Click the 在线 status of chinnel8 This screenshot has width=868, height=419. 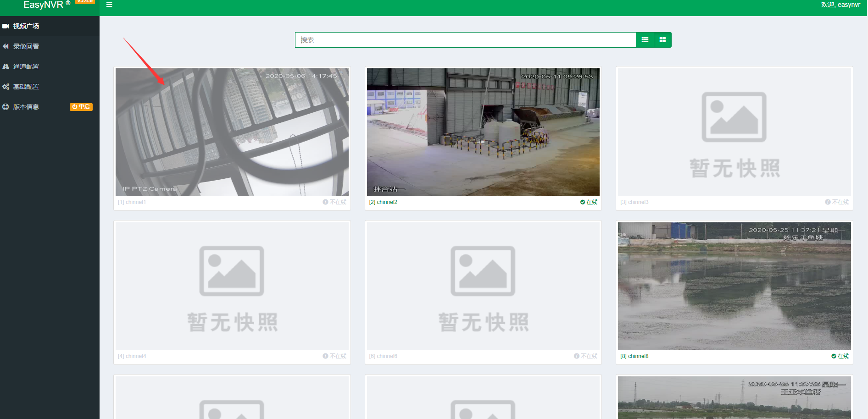coord(840,356)
